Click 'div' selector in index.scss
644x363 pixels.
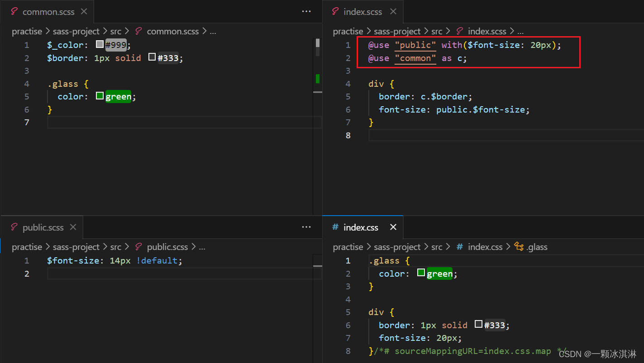click(x=376, y=84)
